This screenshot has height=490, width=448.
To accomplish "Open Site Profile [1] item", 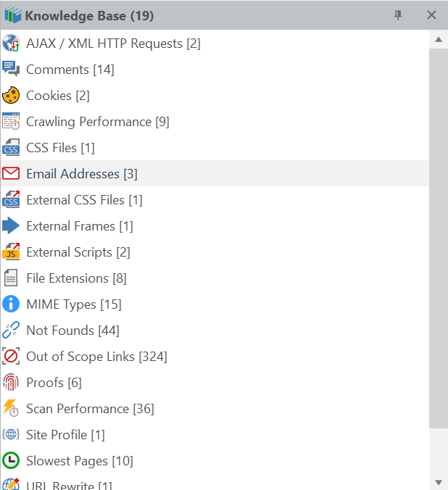I will pos(65,435).
